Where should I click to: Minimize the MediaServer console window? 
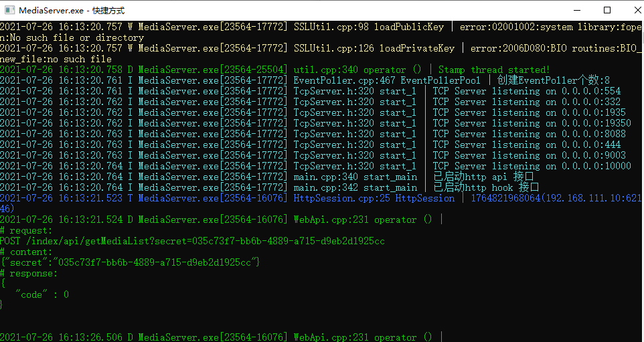coord(577,10)
